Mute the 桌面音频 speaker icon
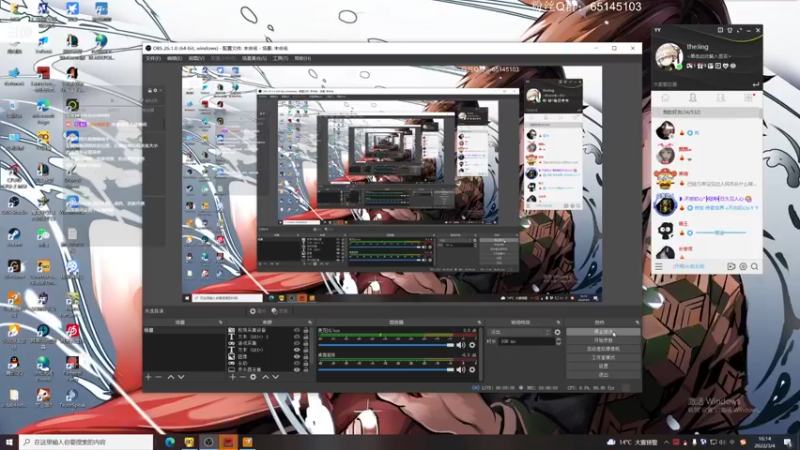The height and width of the screenshot is (450, 800). point(461,369)
